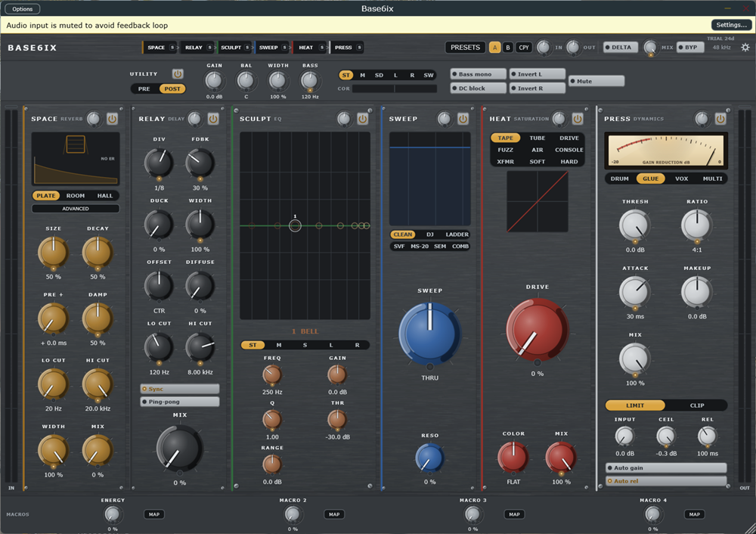Select EQ band 1 node on the graph

[x=295, y=225]
